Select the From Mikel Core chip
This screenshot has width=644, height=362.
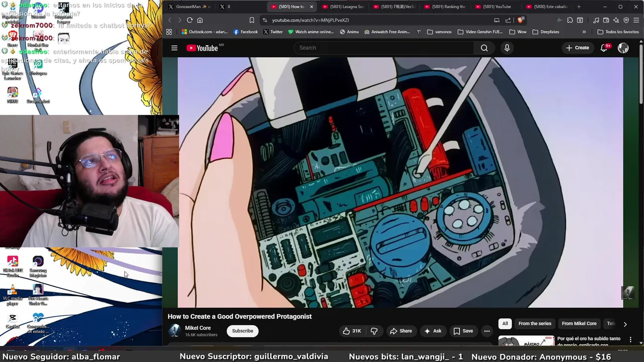579,324
